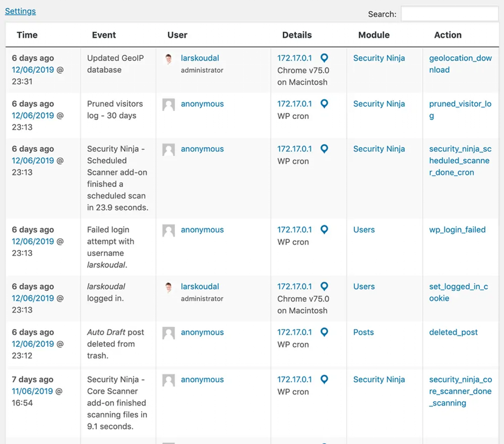This screenshot has width=504, height=444.
Task: Select 'Chrome v75.0 on Macintosh' in GeoIP row
Action: pos(303,76)
